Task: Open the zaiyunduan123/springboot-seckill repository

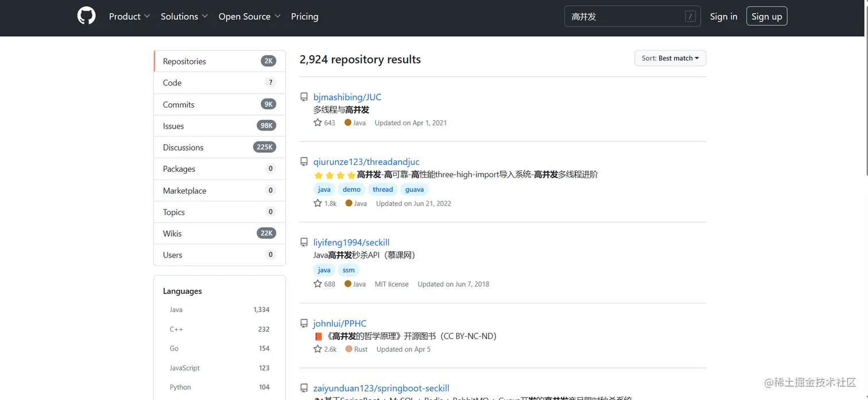Action: point(381,389)
